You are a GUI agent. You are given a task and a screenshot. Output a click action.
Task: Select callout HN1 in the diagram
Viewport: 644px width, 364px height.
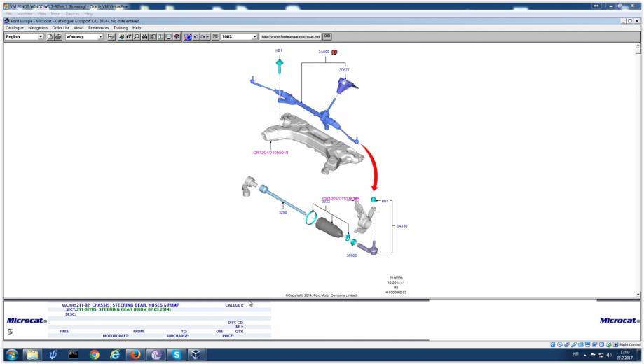click(385, 201)
